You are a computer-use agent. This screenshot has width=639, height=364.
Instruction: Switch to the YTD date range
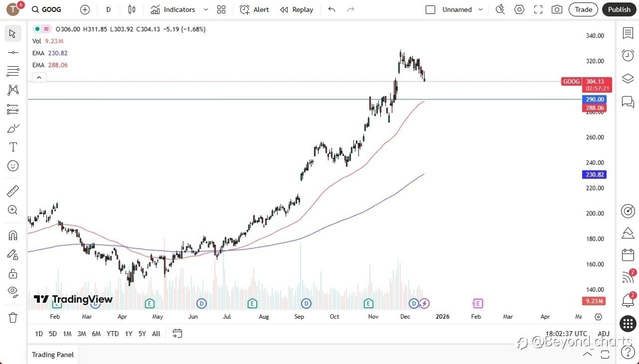tap(113, 334)
